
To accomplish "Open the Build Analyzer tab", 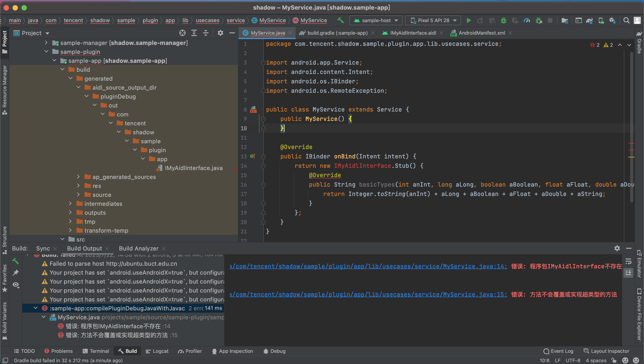I will (138, 248).
